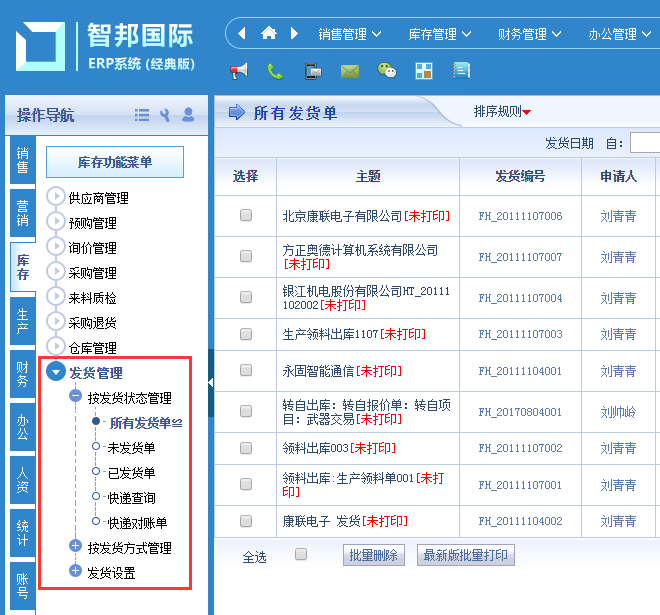
Task: Click the 最新版批量打印 button
Action: coord(466,555)
